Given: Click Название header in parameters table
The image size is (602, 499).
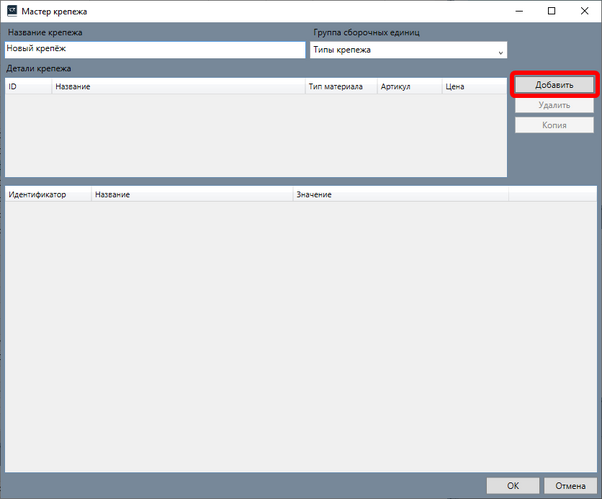Looking at the screenshot, I should pos(192,195).
